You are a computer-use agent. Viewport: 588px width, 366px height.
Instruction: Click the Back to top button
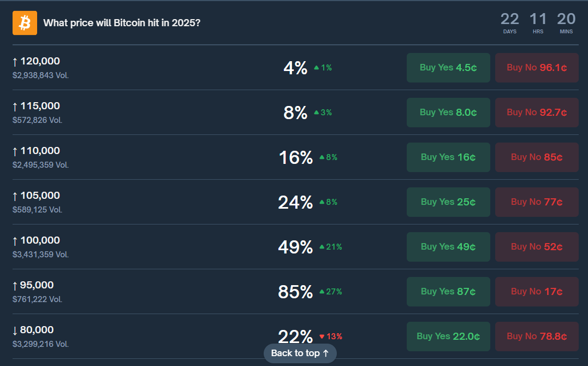coord(300,353)
